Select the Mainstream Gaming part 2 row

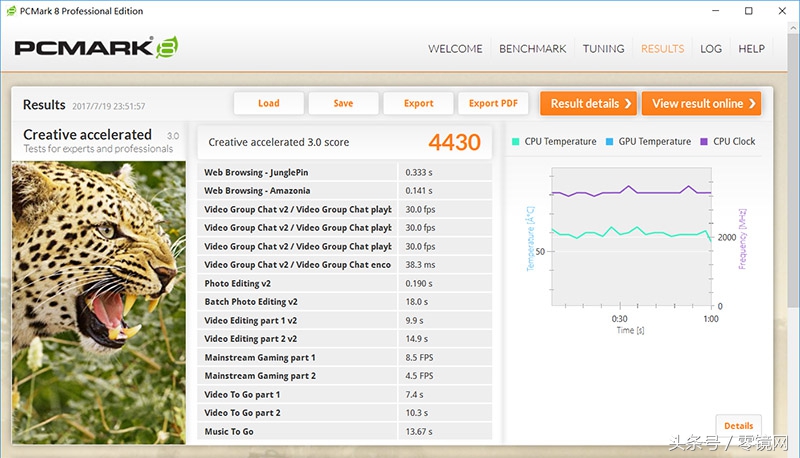[344, 376]
